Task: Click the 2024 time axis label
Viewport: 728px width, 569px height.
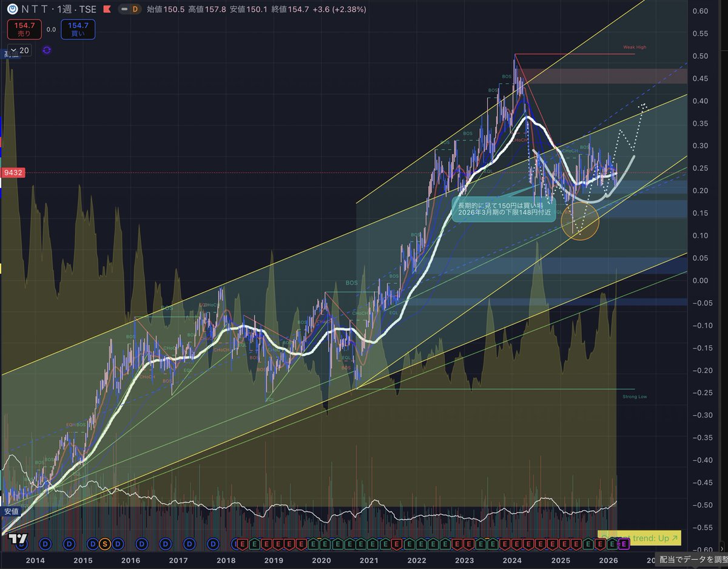Action: [x=512, y=559]
